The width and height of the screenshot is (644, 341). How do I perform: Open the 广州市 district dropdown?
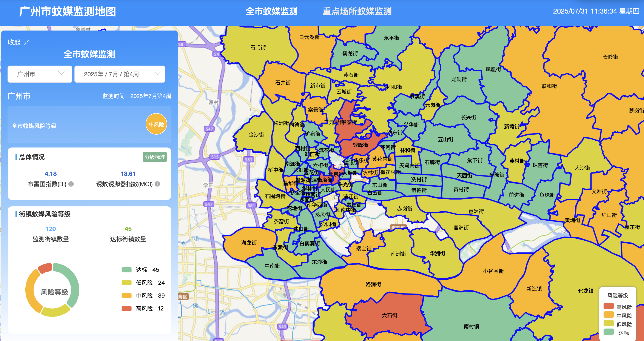(40, 74)
